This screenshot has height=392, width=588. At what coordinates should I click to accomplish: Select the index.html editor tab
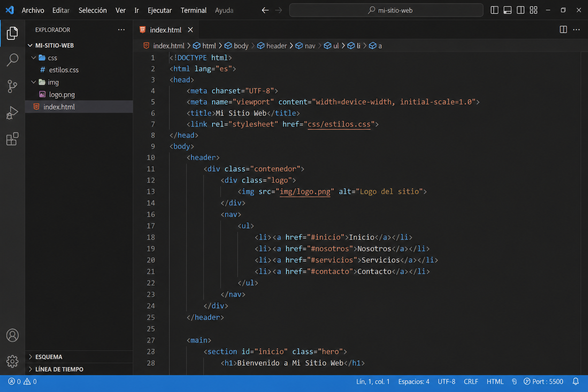165,30
